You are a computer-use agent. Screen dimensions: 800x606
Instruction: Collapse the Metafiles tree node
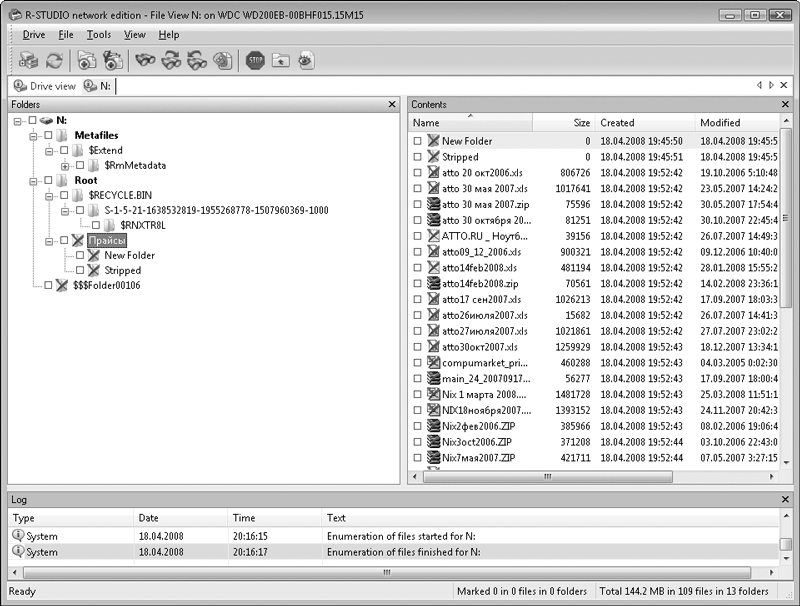[x=33, y=136]
